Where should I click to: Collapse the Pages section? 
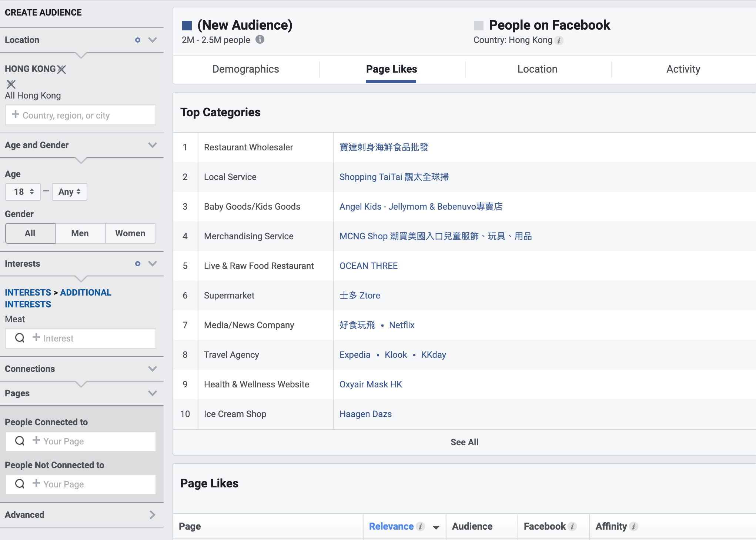153,393
